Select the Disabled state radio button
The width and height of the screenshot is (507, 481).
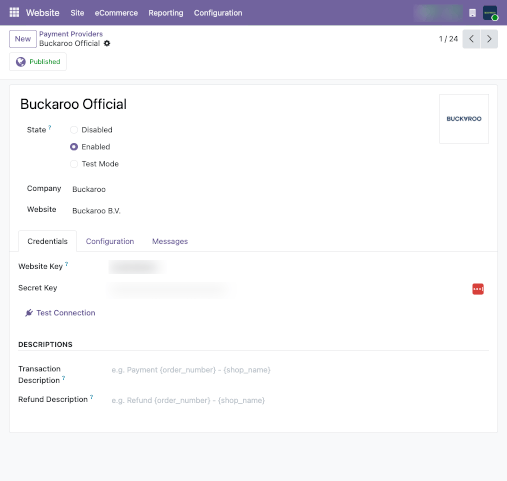74,130
